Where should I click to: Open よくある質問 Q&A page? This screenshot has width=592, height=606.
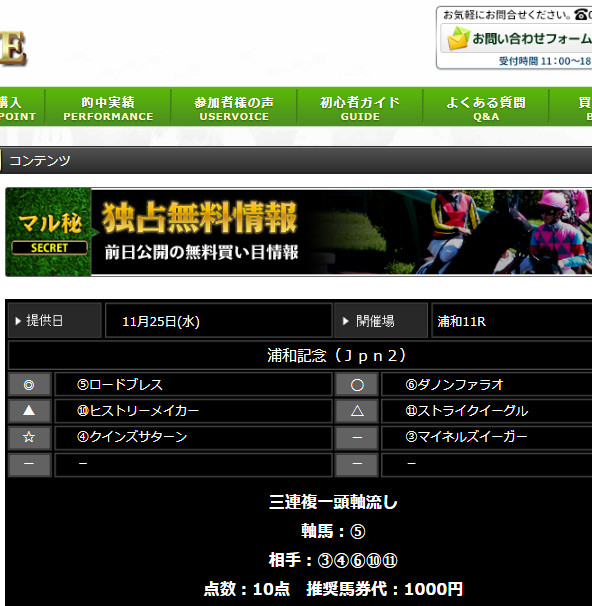486,107
